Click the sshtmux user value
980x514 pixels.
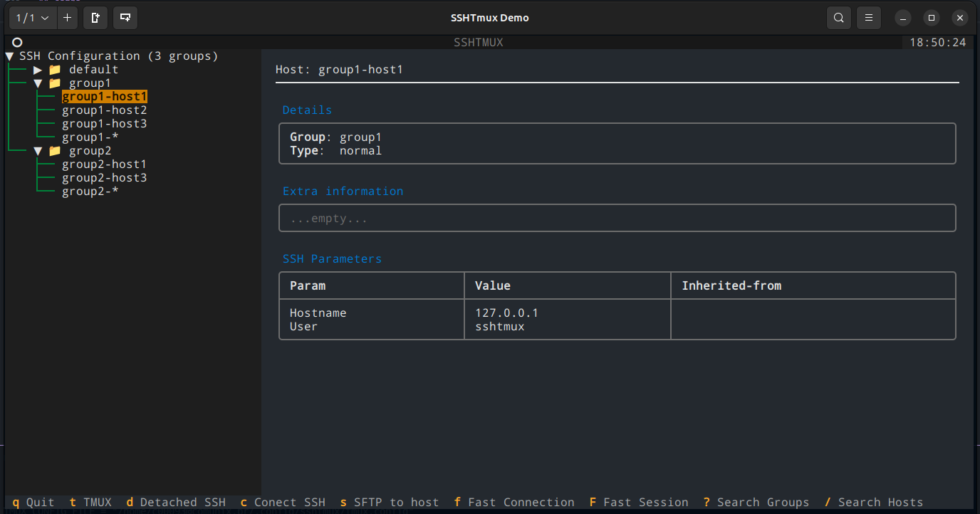click(500, 327)
